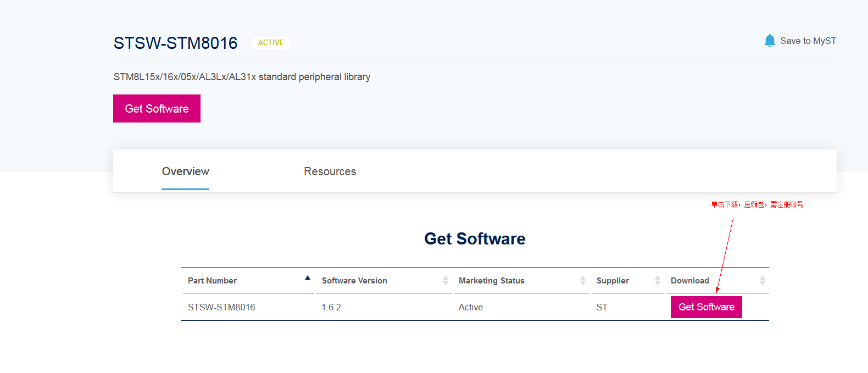Click the Software Version column header
Screen dimensions: 868x373
click(x=354, y=281)
